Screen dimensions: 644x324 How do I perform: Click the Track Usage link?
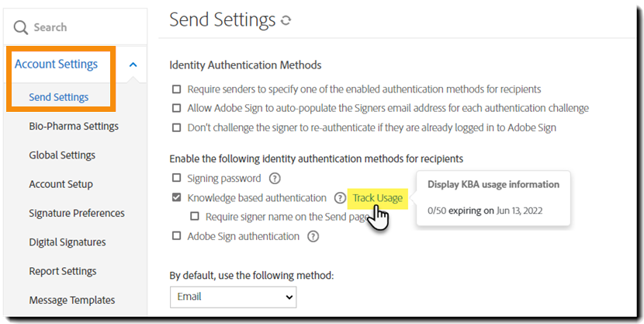click(x=377, y=198)
